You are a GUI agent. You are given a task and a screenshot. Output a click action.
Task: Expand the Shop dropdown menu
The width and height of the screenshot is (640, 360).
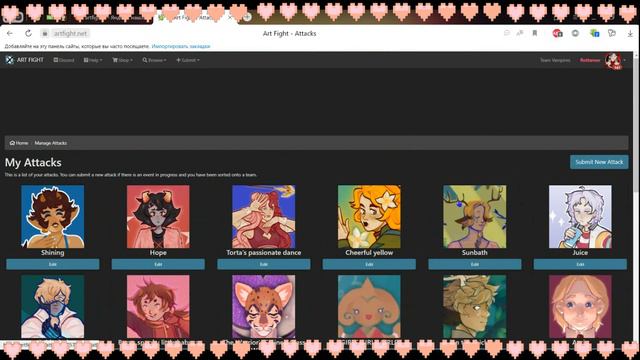point(122,60)
